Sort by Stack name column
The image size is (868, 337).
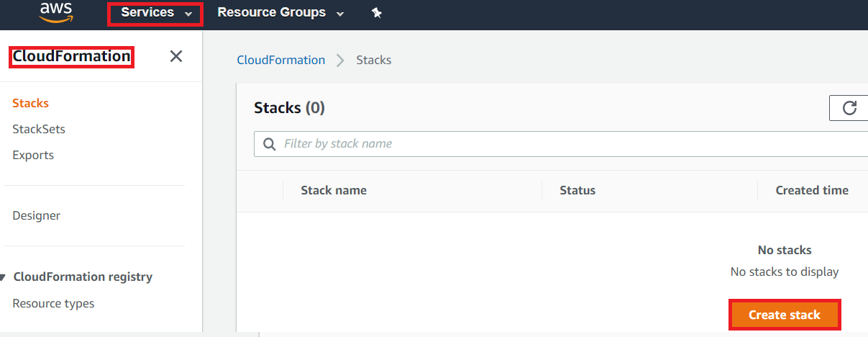point(334,190)
